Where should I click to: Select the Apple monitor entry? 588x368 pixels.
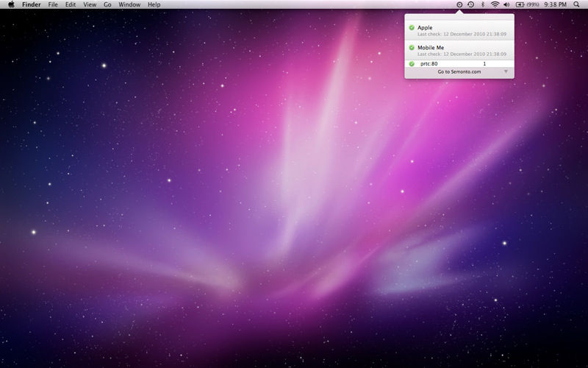pyautogui.click(x=459, y=30)
